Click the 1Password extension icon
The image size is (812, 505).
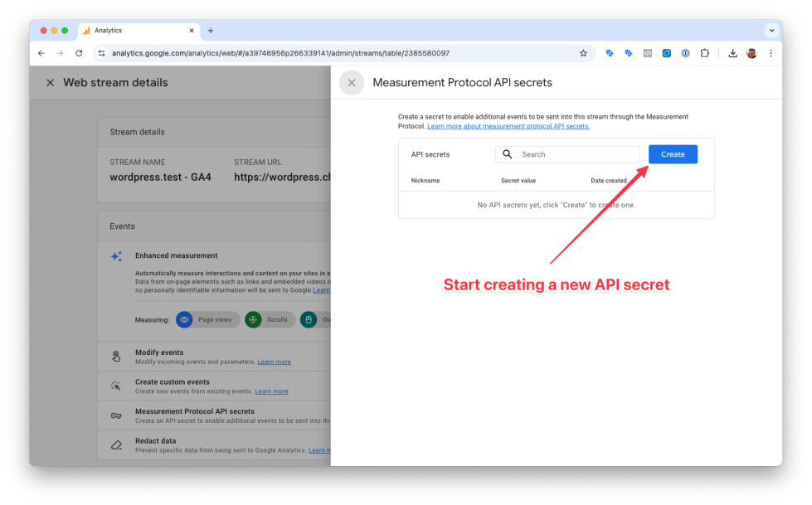pos(685,53)
